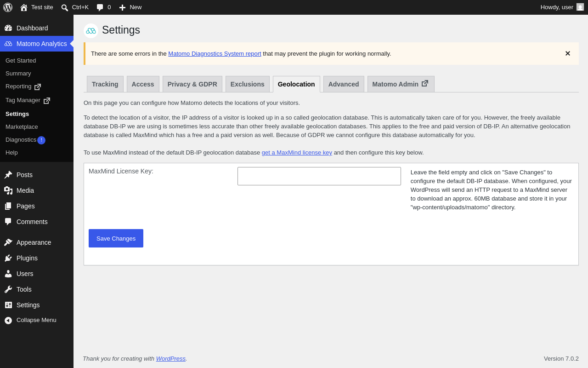Click the Users person icon
Image resolution: width=588 pixels, height=368 pixels.
pyautogui.click(x=8, y=274)
